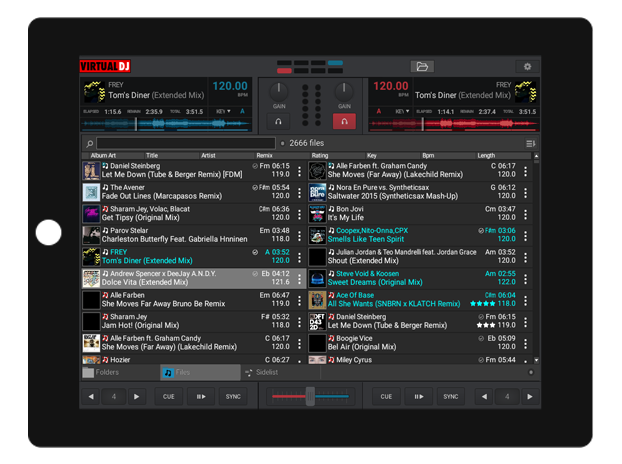Click right deck loop value 4
Viewport: 622px width, 464px height.
pos(507,396)
